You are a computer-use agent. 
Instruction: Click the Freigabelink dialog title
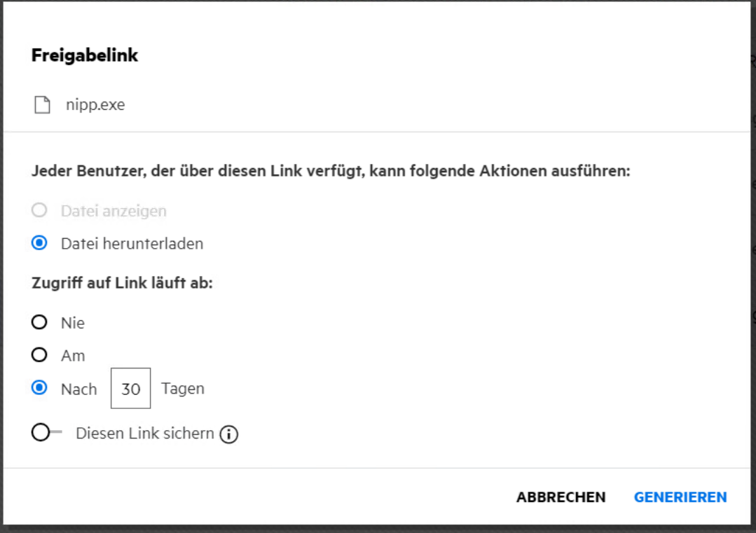click(x=85, y=56)
